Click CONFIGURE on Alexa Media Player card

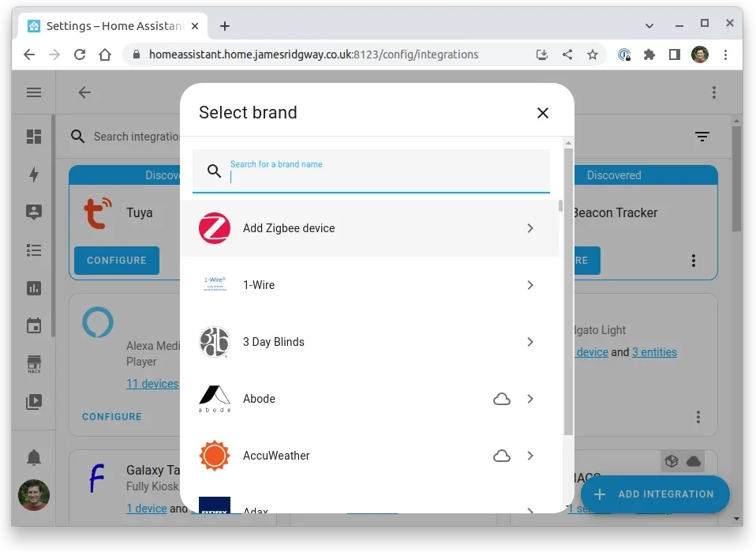coord(112,417)
